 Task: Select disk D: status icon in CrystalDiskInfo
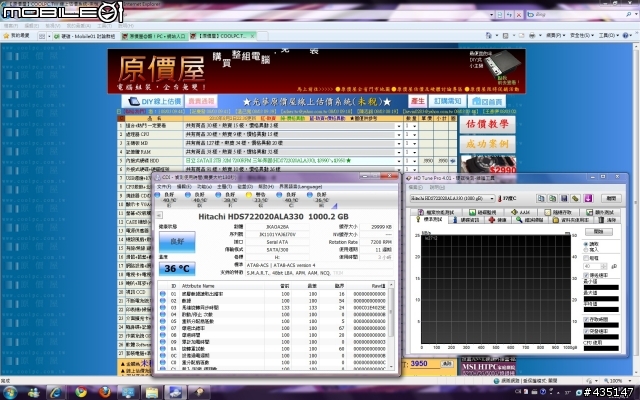coord(188,195)
